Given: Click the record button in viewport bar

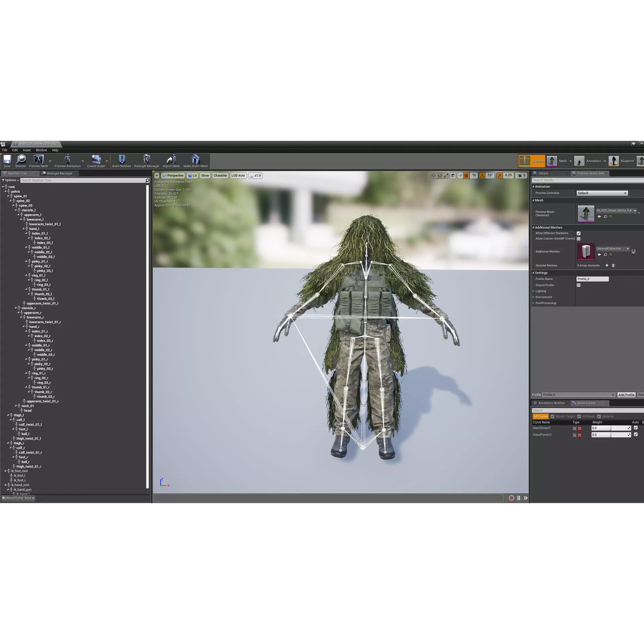Looking at the screenshot, I should [x=511, y=498].
